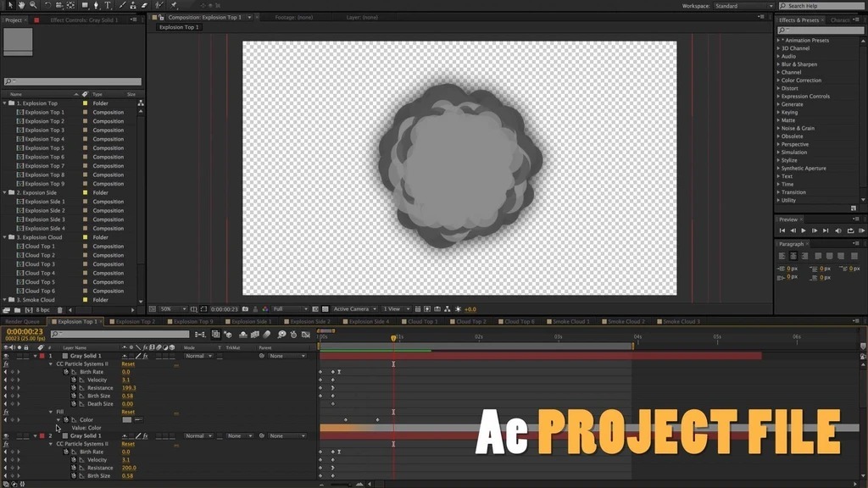Hide layer 1 Gray Solid 1 eye toggle
This screenshot has width=868, height=488.
[6, 356]
